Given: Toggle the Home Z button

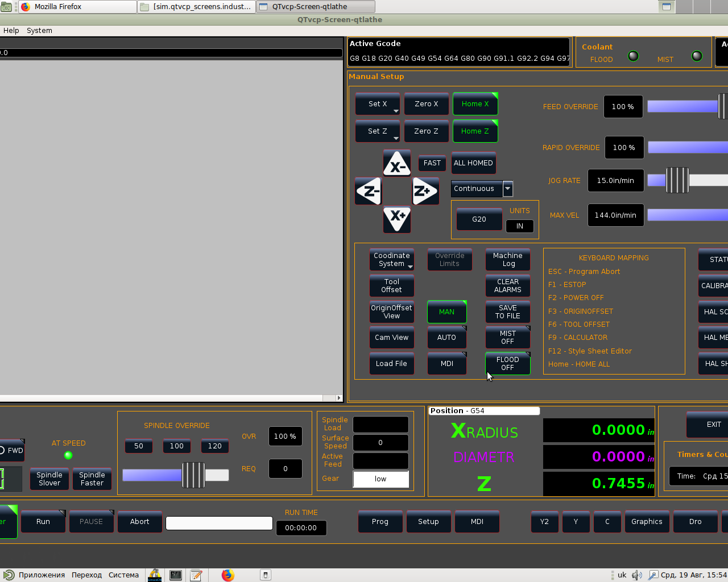Looking at the screenshot, I should click(475, 131).
